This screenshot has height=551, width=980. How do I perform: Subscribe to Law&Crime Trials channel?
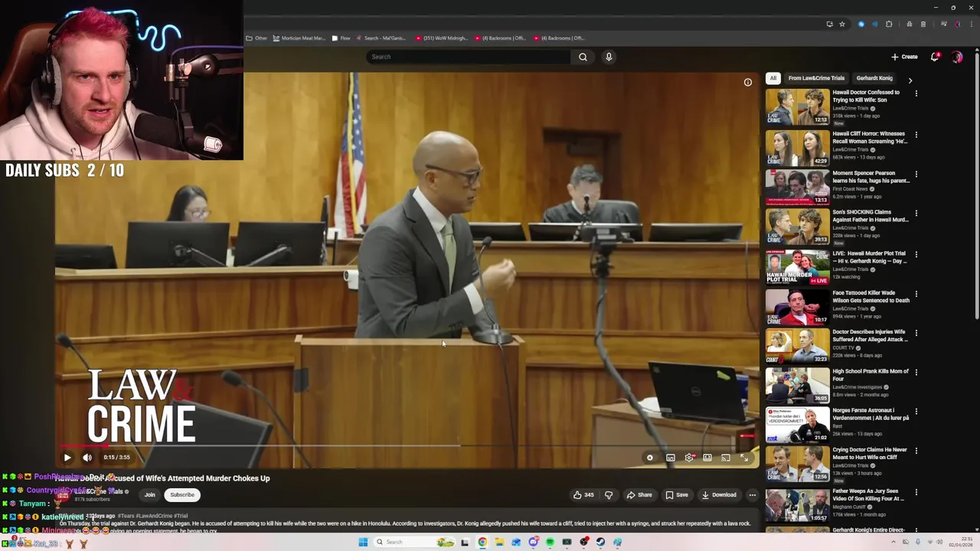point(182,495)
